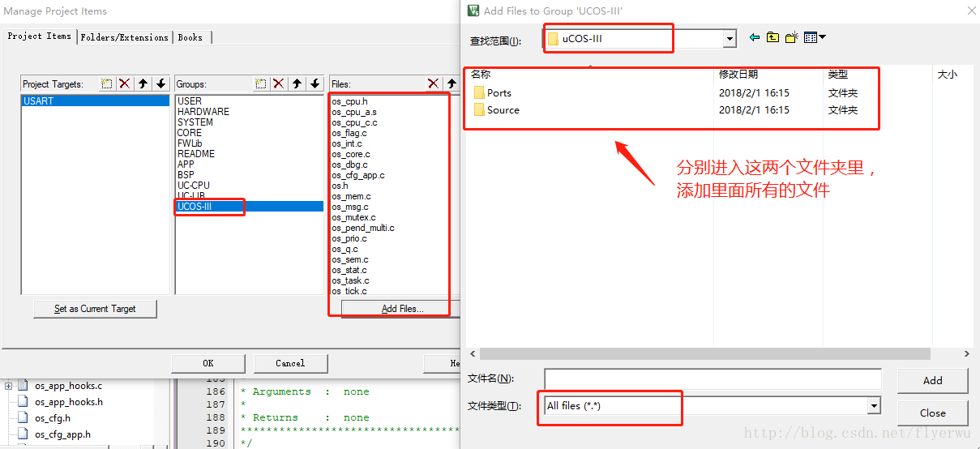Go back using the blue arrow icon
Viewport: 980px width, 449px height.
pyautogui.click(x=754, y=37)
